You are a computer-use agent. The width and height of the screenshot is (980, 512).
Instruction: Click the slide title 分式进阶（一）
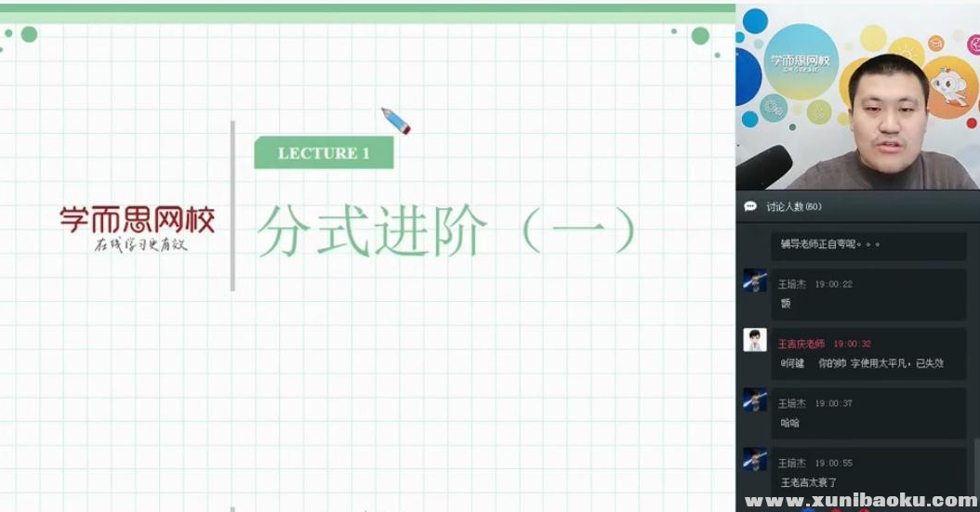click(446, 231)
